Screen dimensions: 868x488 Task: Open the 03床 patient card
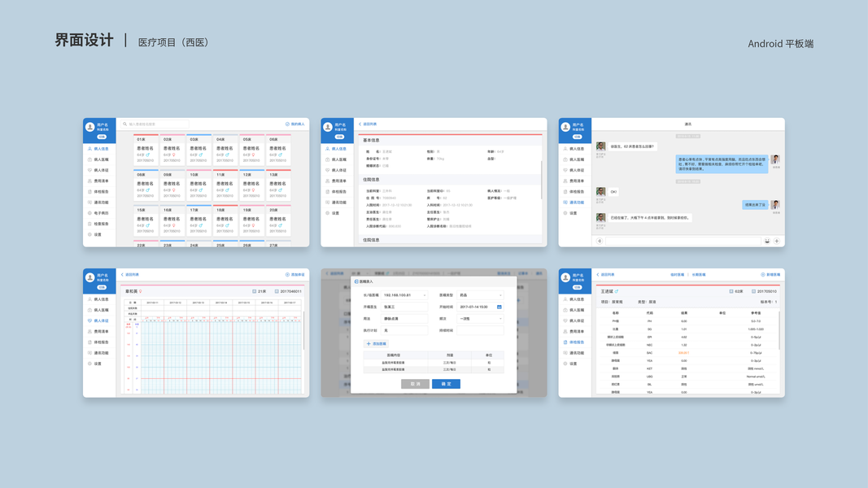point(198,150)
